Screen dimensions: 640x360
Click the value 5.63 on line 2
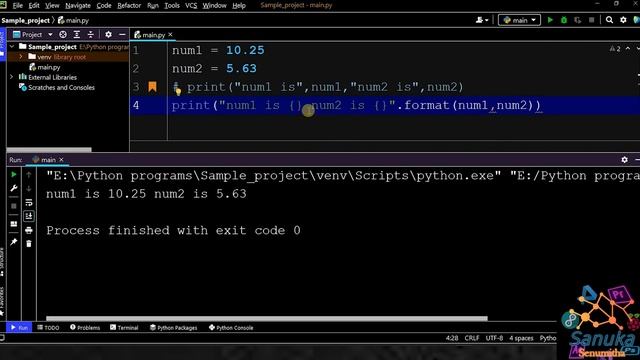point(241,69)
